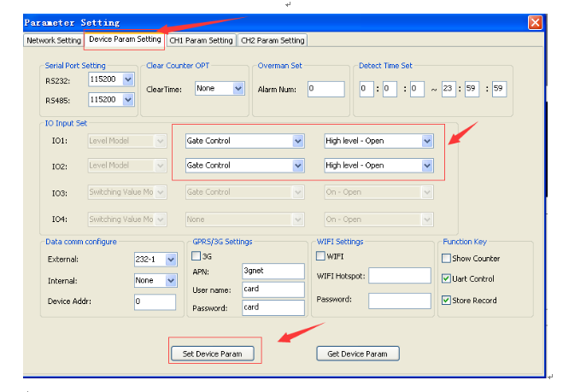
Task: Check the Show Counter option
Action: tap(446, 258)
